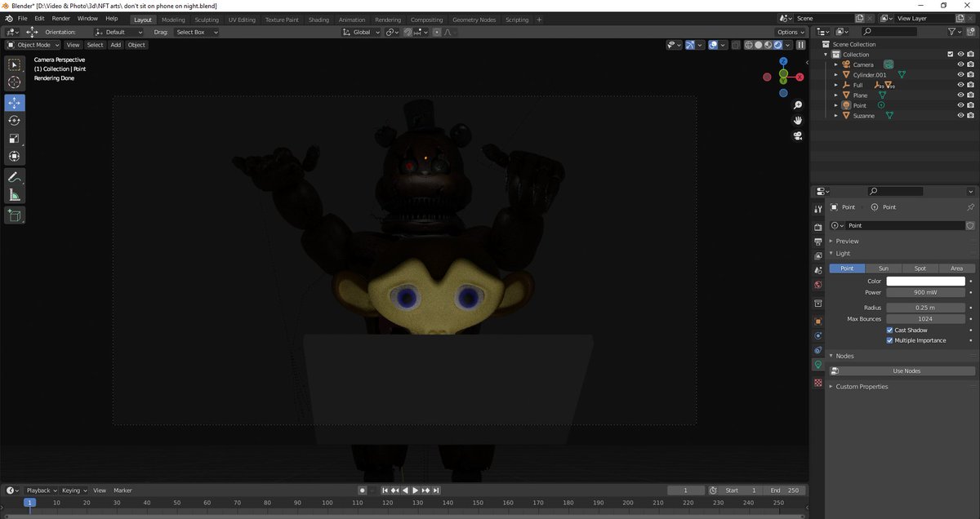Pick the Annotate tool

[14, 177]
